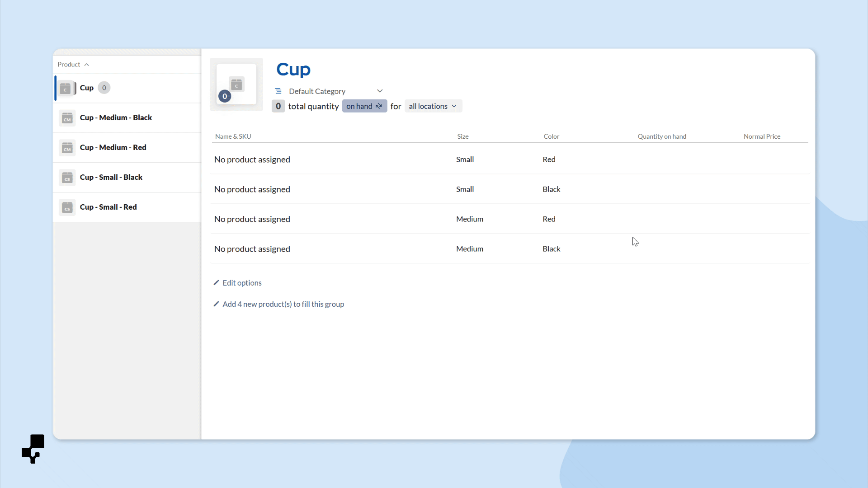Collapse the Product panel chevron
The image size is (868, 488).
tap(87, 64)
